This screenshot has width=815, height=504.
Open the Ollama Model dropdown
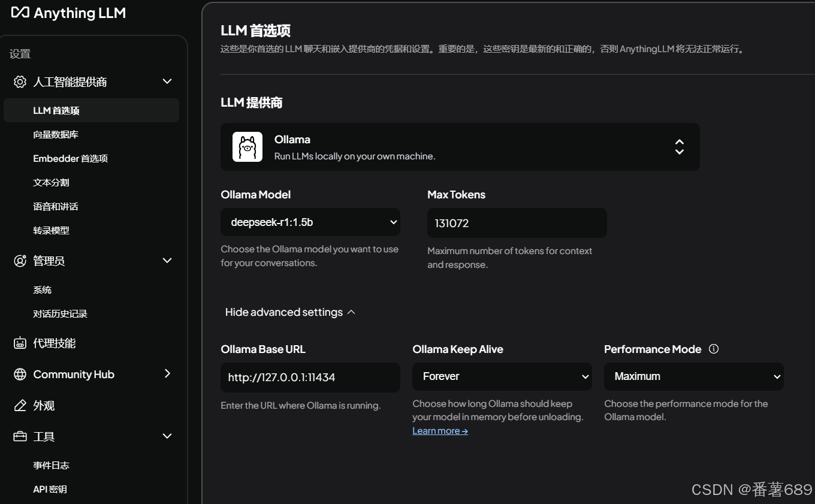click(310, 222)
